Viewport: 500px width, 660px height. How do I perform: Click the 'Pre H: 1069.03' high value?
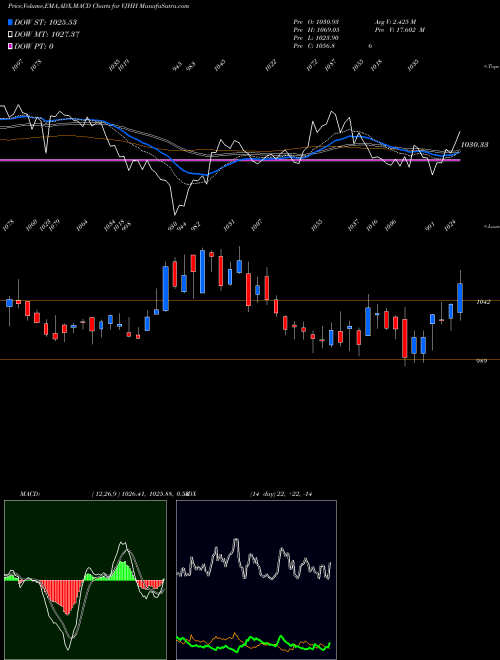(316, 30)
